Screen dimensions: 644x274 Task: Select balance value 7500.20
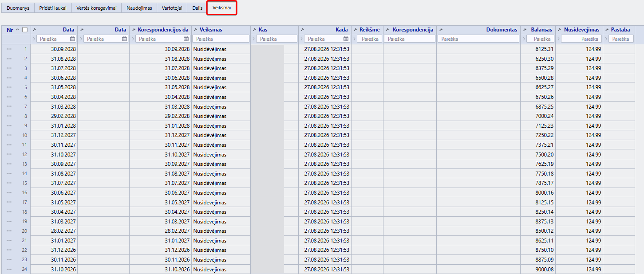(545, 154)
